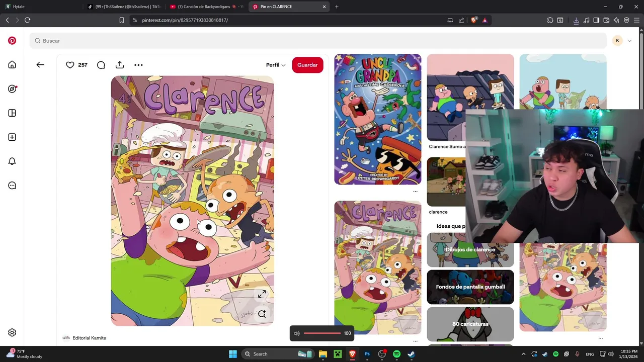Mute audio with the volume speaker icon
Viewport: 644px width, 362px height.
pos(297,333)
